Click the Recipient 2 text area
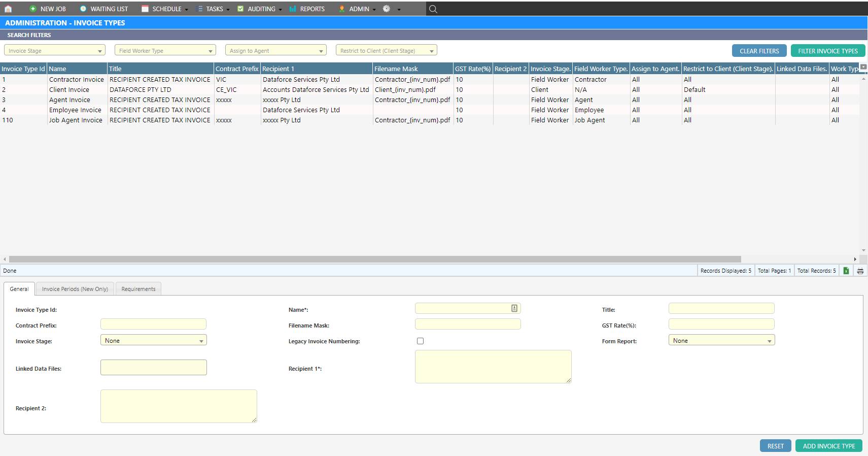868x456 pixels. pyautogui.click(x=179, y=406)
